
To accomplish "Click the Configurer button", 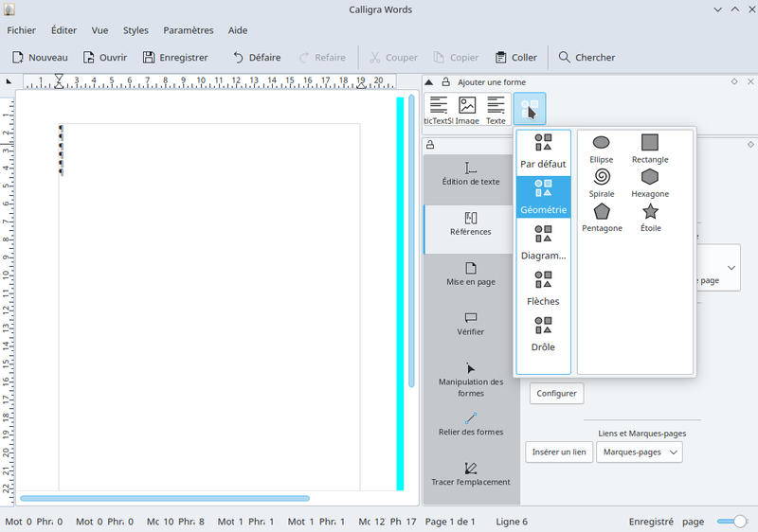I will click(x=556, y=393).
